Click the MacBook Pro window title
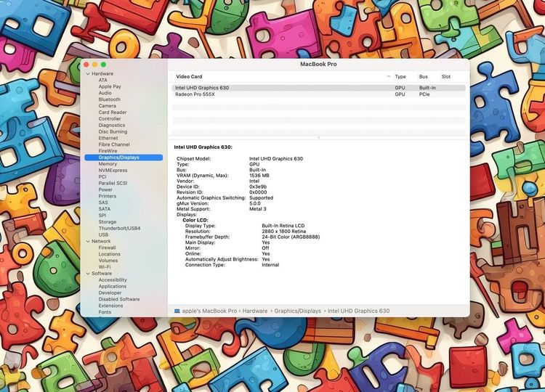This screenshot has height=392, width=545. pos(318,64)
